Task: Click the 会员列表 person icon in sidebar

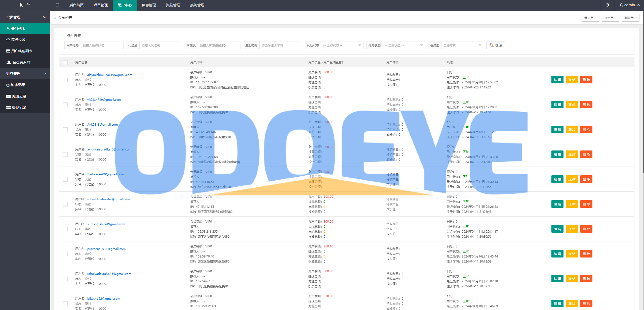Action: [x=8, y=28]
